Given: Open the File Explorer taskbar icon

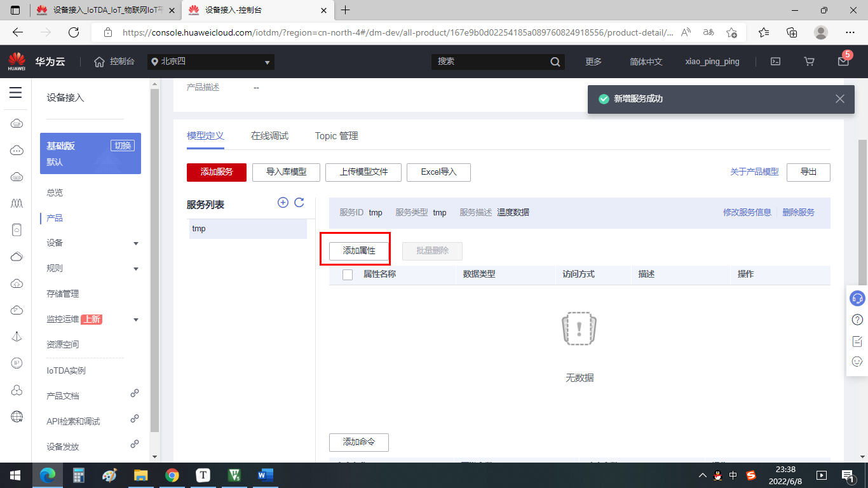Looking at the screenshot, I should click(140, 475).
